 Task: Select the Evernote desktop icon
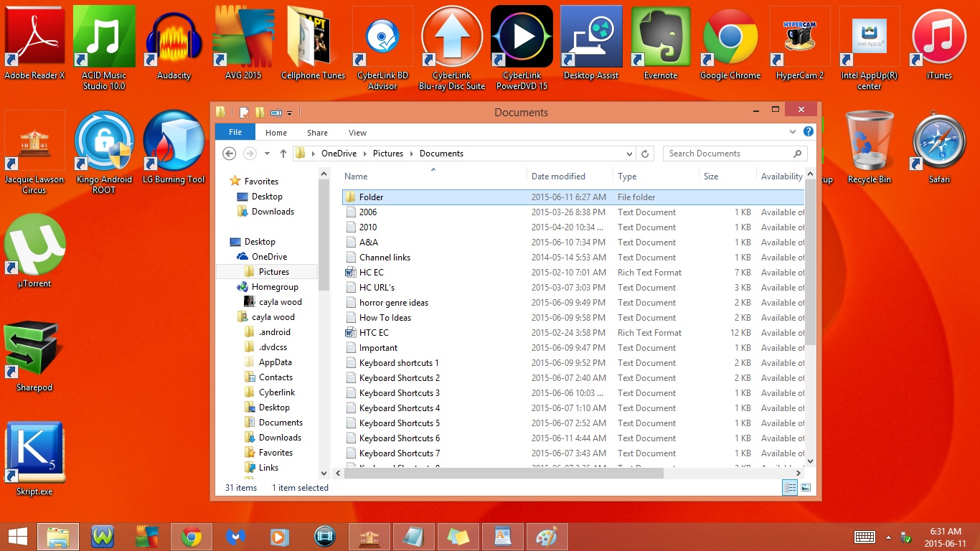[661, 43]
